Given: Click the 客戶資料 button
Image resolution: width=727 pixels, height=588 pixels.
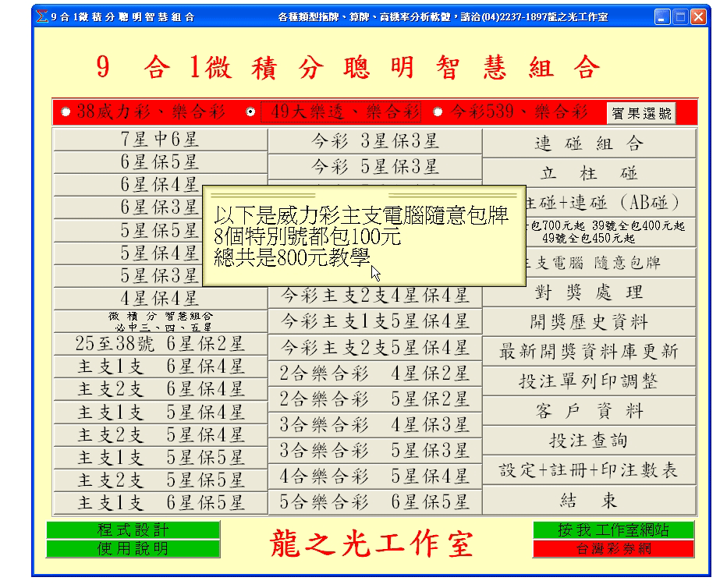Looking at the screenshot, I should coord(589,411).
